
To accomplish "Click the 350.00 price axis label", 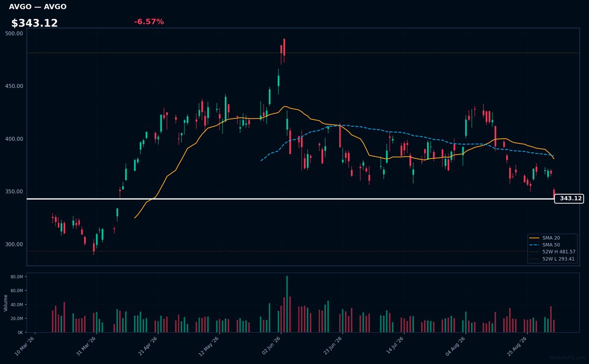I will (x=14, y=191).
